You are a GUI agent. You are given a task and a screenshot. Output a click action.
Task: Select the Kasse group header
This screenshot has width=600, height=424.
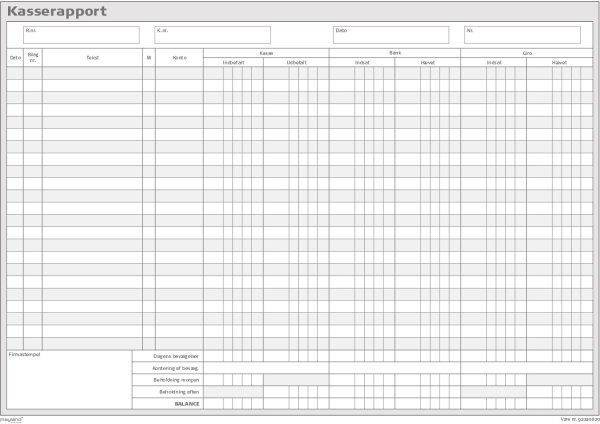pos(266,53)
